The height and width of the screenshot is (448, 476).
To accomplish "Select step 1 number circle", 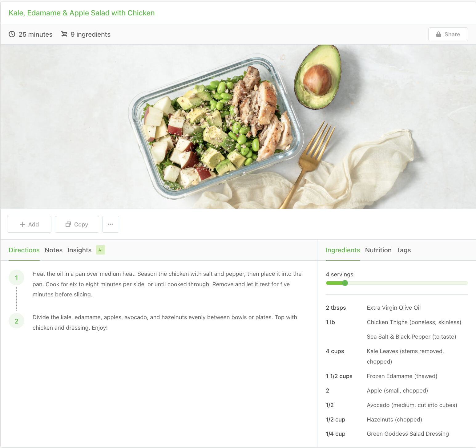I will point(17,278).
